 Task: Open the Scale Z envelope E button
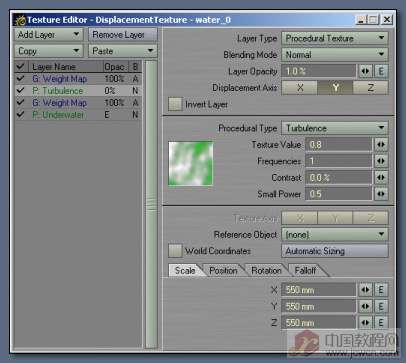pyautogui.click(x=381, y=322)
